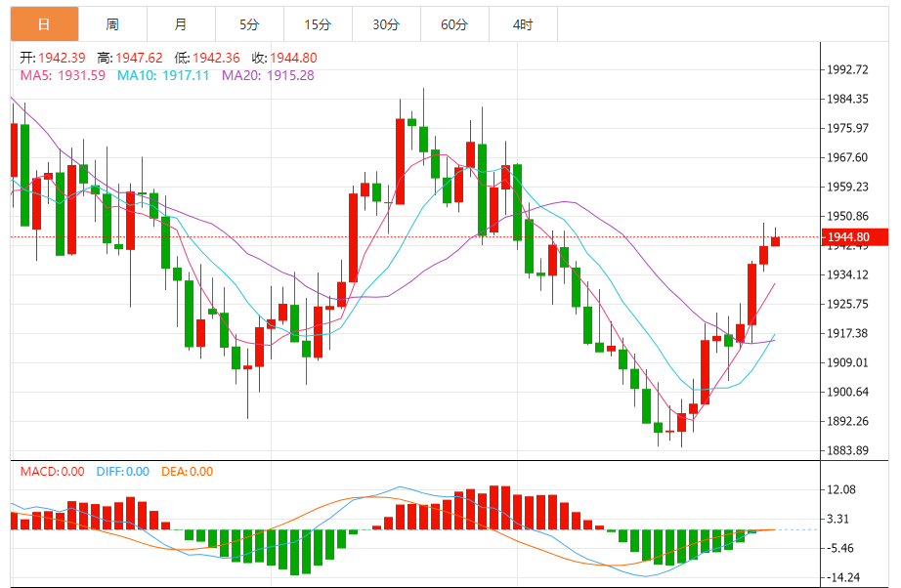Click the 1967.60 price axis label
The width and height of the screenshot is (901, 588).
point(847,157)
